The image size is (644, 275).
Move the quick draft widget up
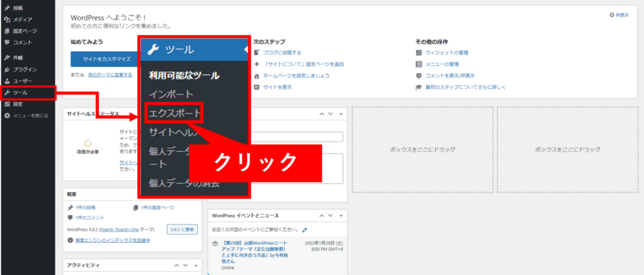click(x=321, y=114)
